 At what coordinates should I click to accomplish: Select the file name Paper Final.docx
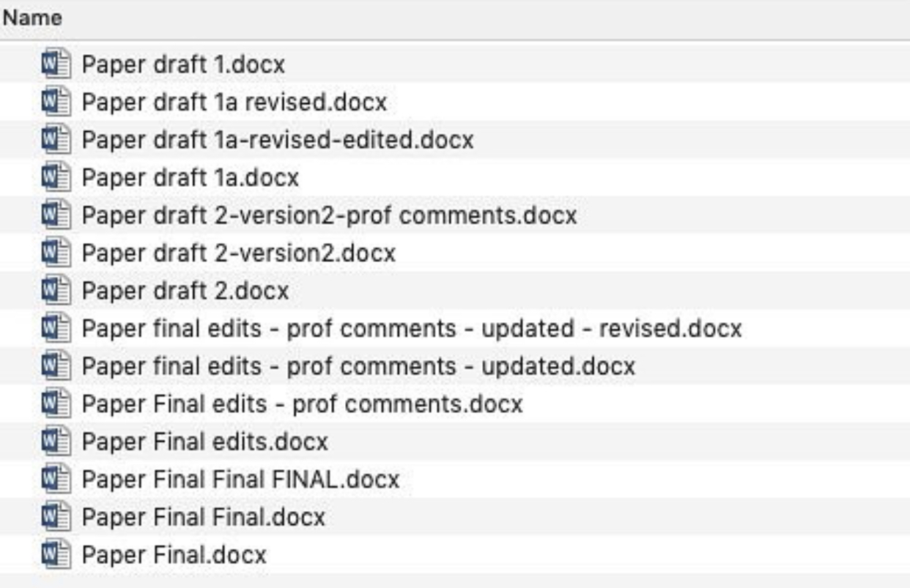click(x=174, y=554)
